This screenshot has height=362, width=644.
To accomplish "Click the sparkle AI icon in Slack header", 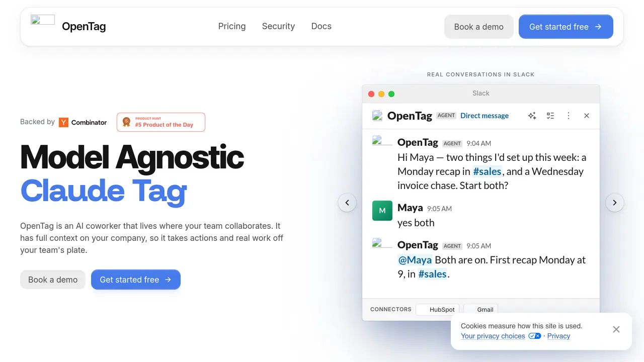I will (x=532, y=116).
